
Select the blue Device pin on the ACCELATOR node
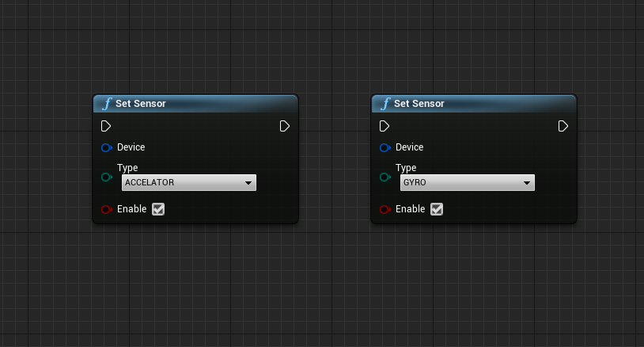pyautogui.click(x=106, y=147)
